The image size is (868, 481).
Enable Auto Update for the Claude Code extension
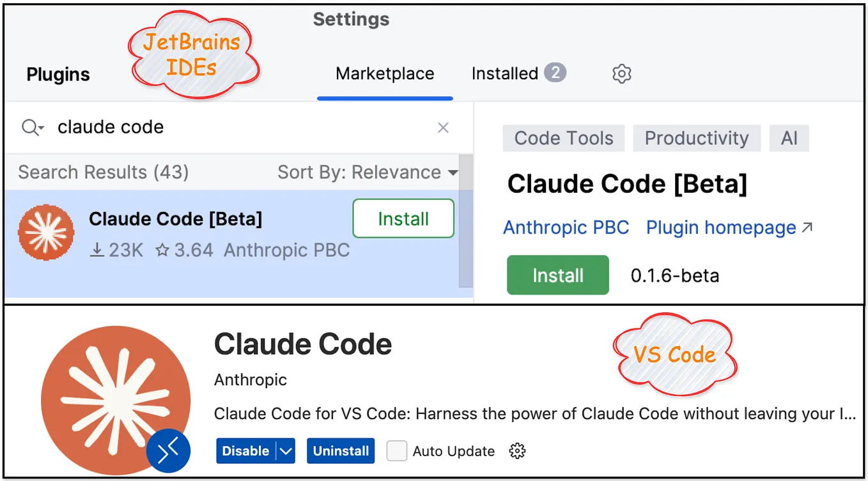396,450
